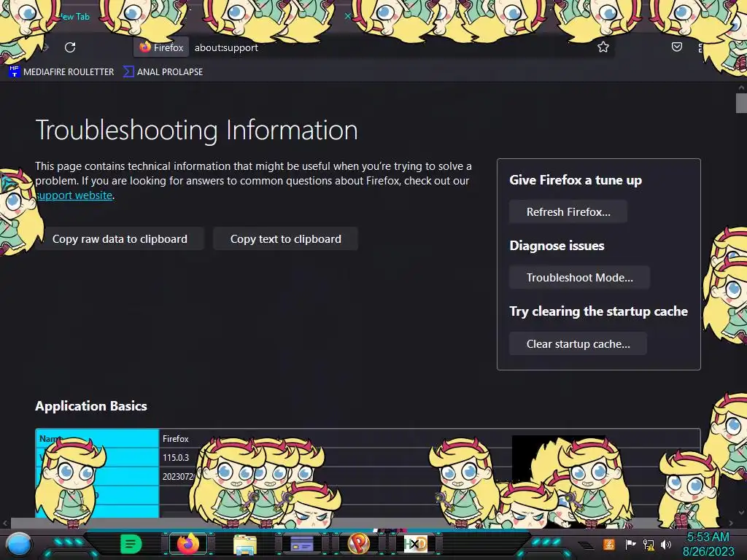Follow the support website link
747x560 pixels.
[74, 195]
